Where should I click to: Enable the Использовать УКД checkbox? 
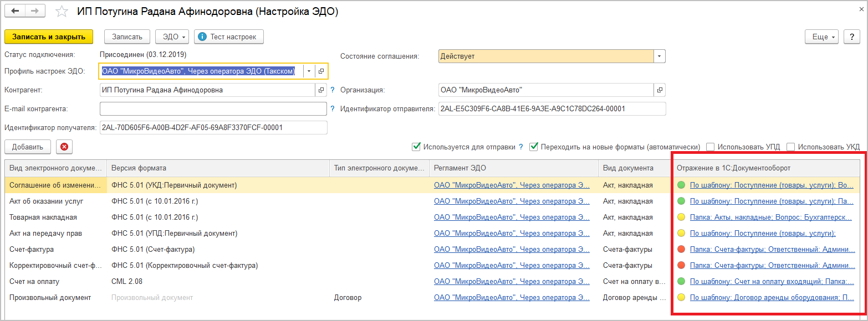pyautogui.click(x=791, y=147)
